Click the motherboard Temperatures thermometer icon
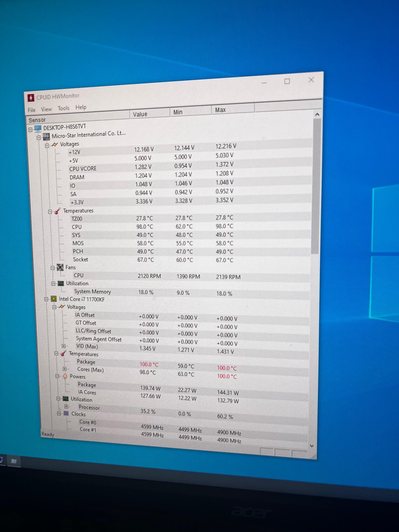Viewport: 399px width, 532px height. pyautogui.click(x=57, y=211)
